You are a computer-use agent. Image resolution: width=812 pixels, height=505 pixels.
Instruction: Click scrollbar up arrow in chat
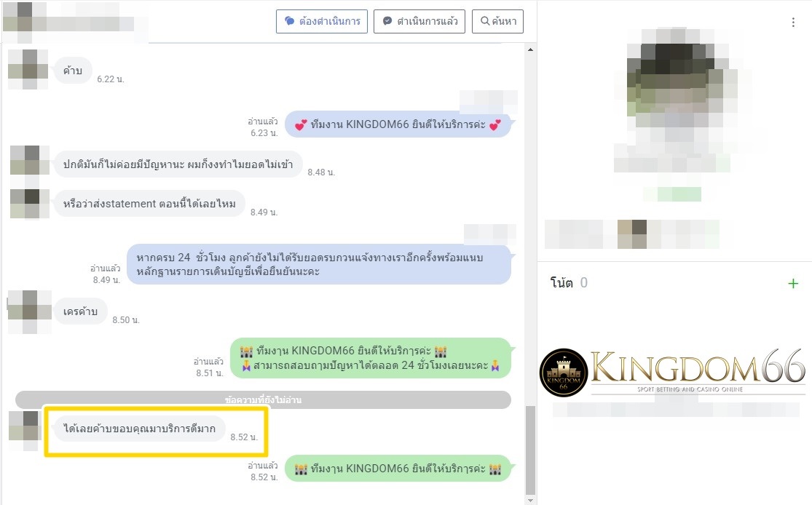(530, 49)
